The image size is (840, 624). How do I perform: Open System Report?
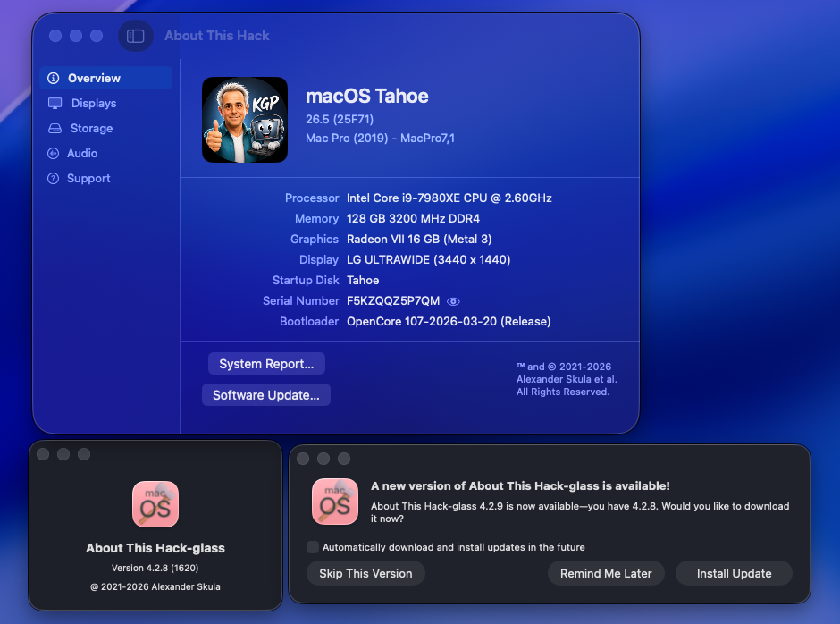coord(266,364)
